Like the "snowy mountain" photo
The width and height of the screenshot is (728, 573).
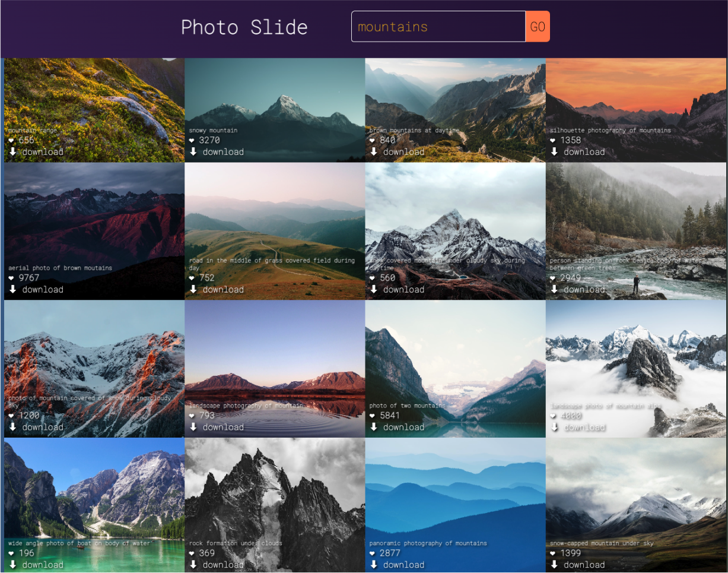tap(192, 140)
